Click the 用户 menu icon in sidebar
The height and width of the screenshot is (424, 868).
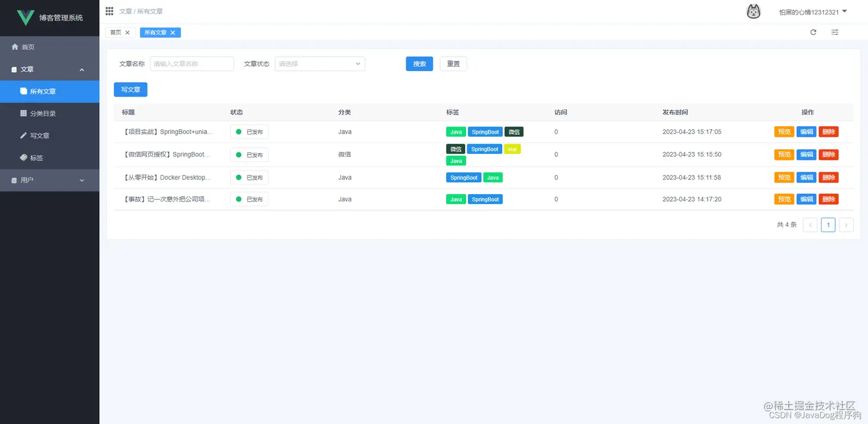pos(14,180)
